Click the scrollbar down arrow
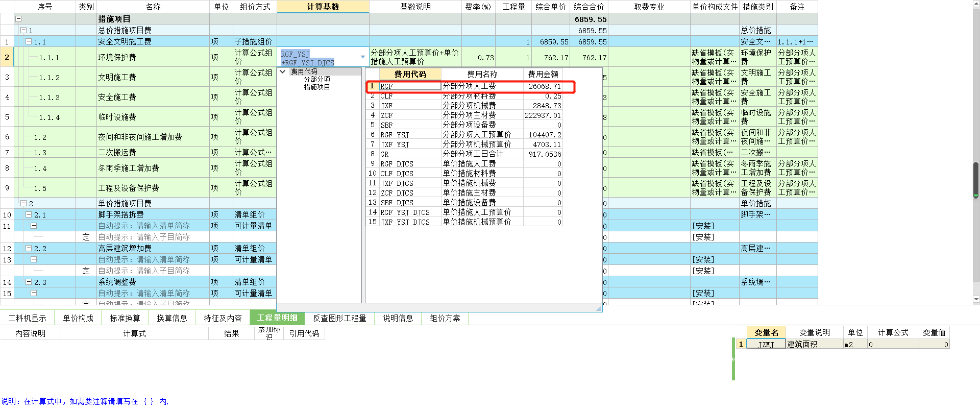Image resolution: width=980 pixels, height=411 pixels. coord(976,300)
